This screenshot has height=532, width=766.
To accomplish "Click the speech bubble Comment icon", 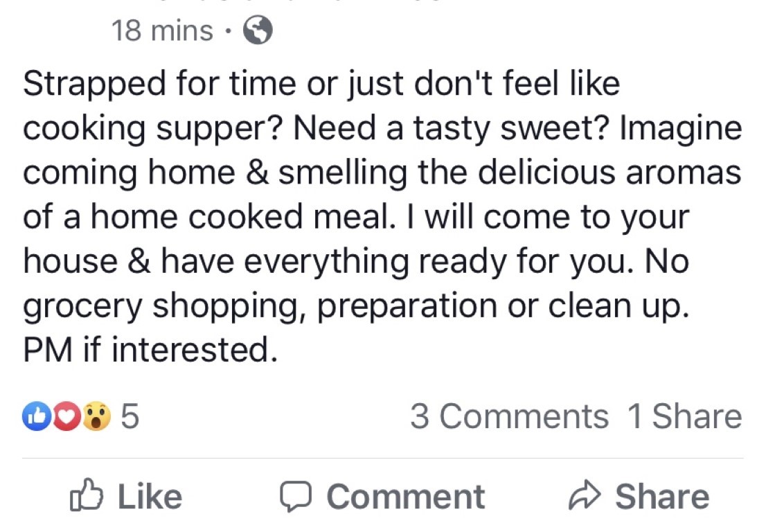I will tap(296, 496).
